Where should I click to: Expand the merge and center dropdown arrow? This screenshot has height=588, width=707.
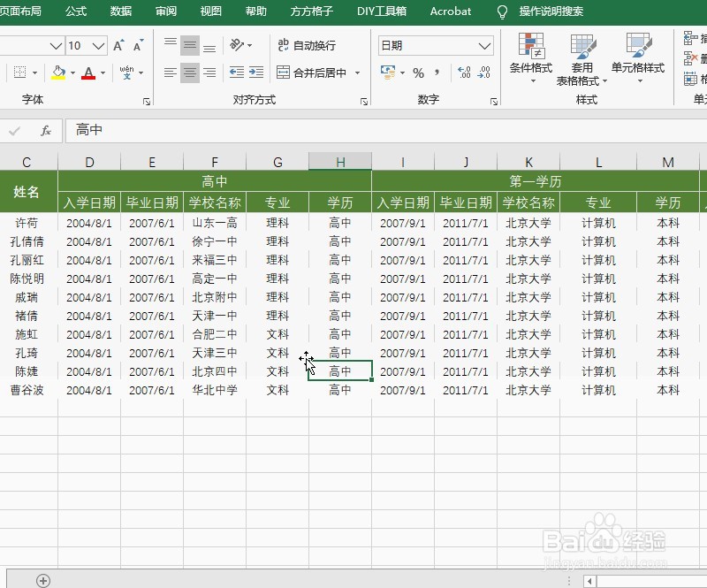click(x=357, y=73)
